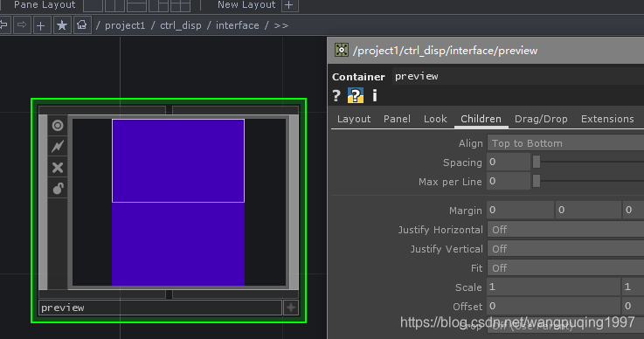Select the single pane layout icon
This screenshot has height=339, width=644.
[x=93, y=5]
